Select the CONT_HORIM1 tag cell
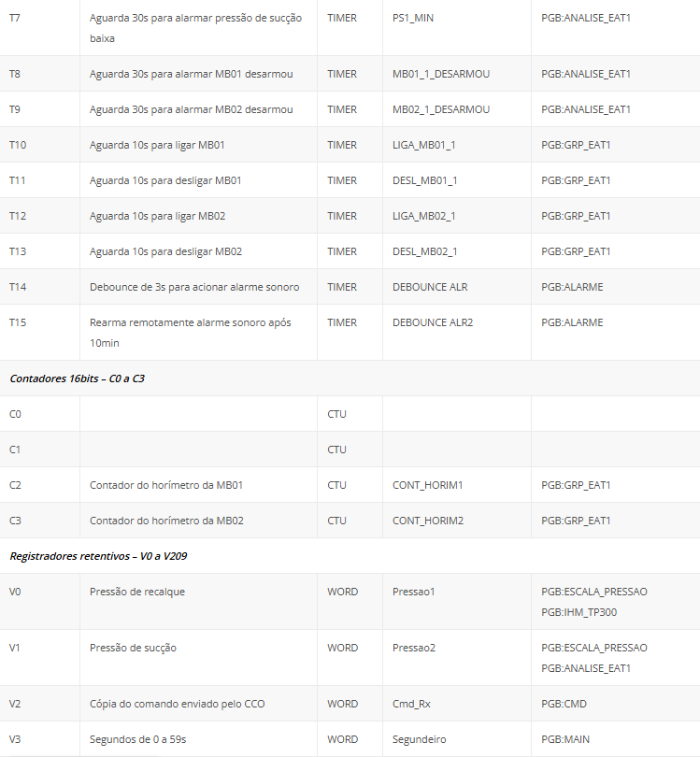Viewport: 700px width, 757px height. (427, 485)
